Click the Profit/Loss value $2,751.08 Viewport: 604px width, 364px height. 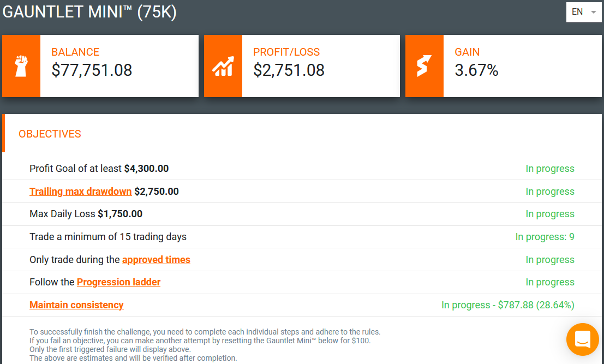[x=289, y=70]
